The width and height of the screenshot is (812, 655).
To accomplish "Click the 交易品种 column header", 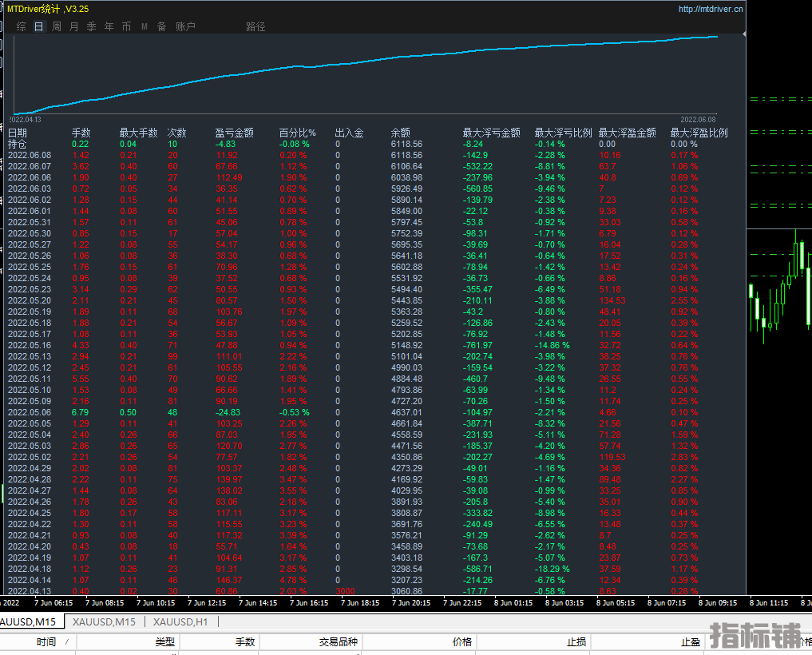I will (339, 641).
